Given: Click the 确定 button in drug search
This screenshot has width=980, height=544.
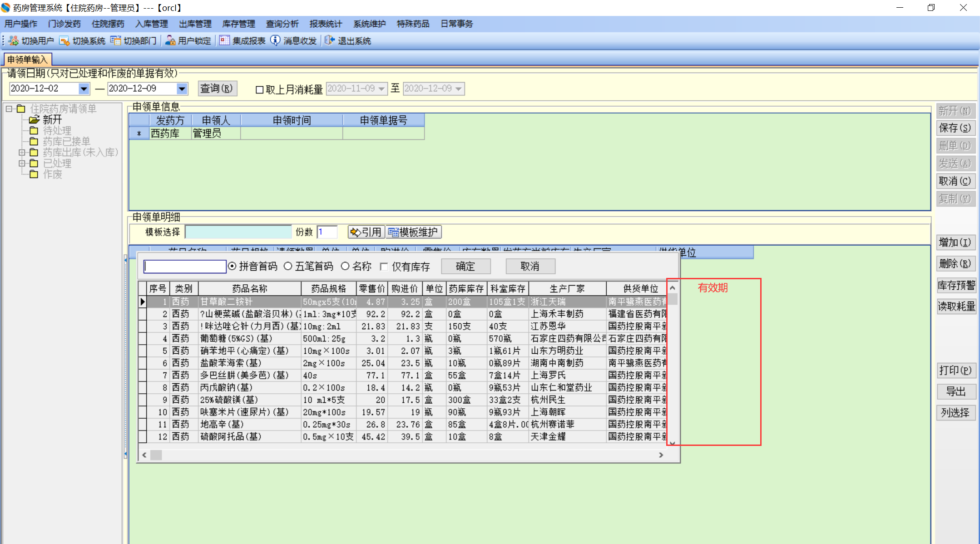Looking at the screenshot, I should pos(465,267).
